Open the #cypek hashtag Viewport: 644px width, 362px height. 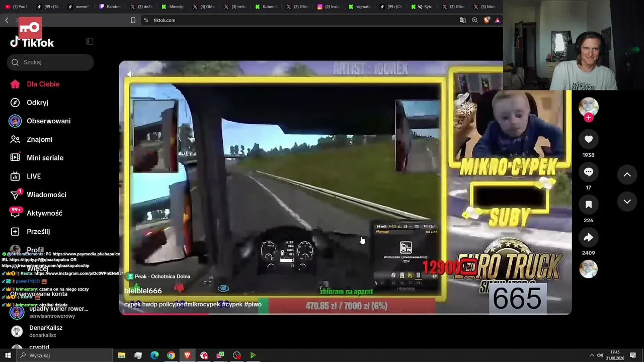pyautogui.click(x=232, y=304)
